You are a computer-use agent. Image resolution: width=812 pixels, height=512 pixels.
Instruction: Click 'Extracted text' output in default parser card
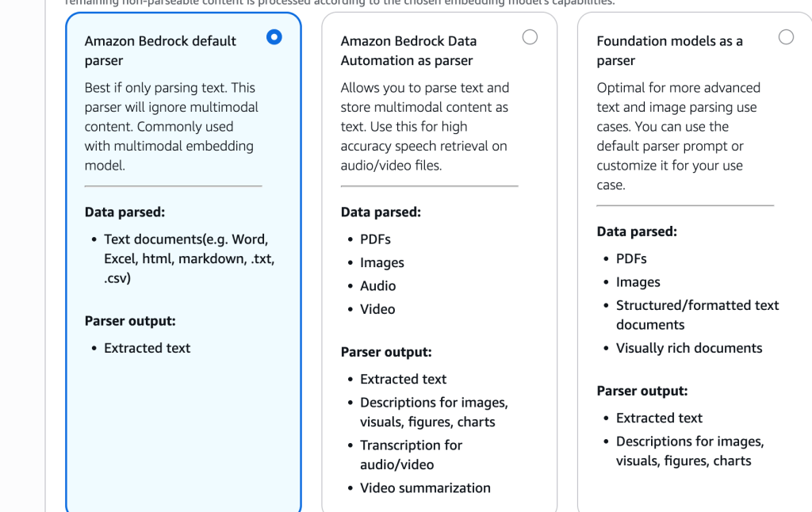(147, 348)
